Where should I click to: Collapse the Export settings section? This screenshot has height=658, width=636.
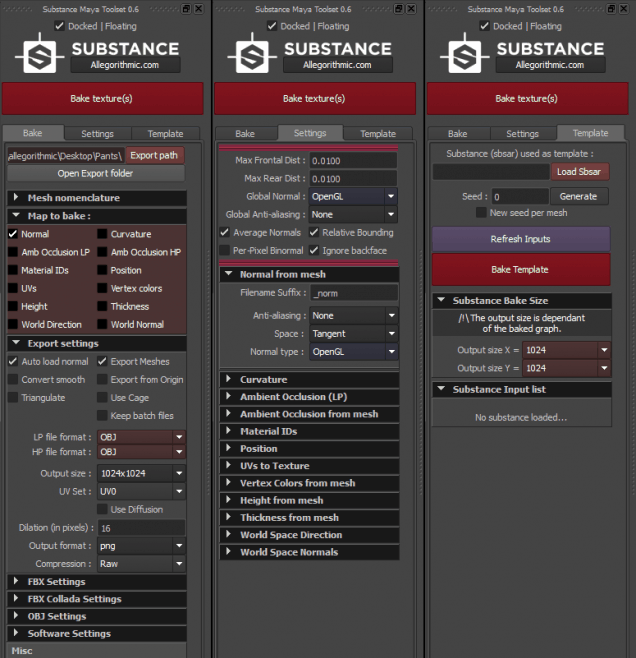pyautogui.click(x=97, y=343)
